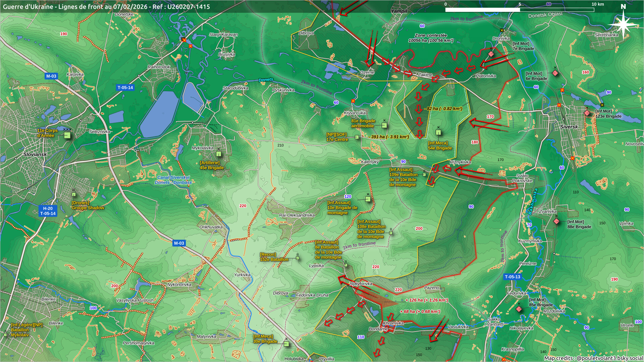Image resolution: width=644 pixels, height=362 pixels.
Task: Click the 45e Brigade artillery unit symbol
Action: (x=219, y=154)
